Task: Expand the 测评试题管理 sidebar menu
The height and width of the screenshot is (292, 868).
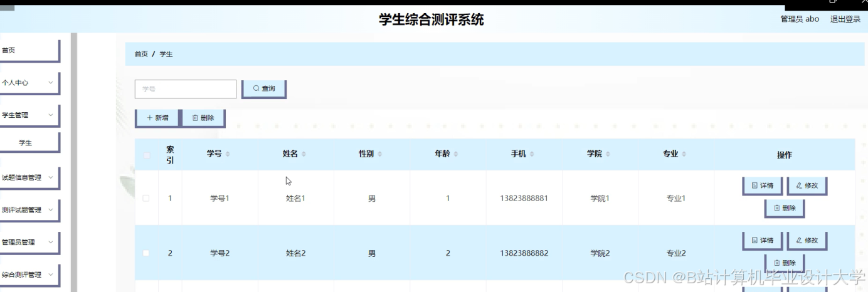Action: click(29, 210)
